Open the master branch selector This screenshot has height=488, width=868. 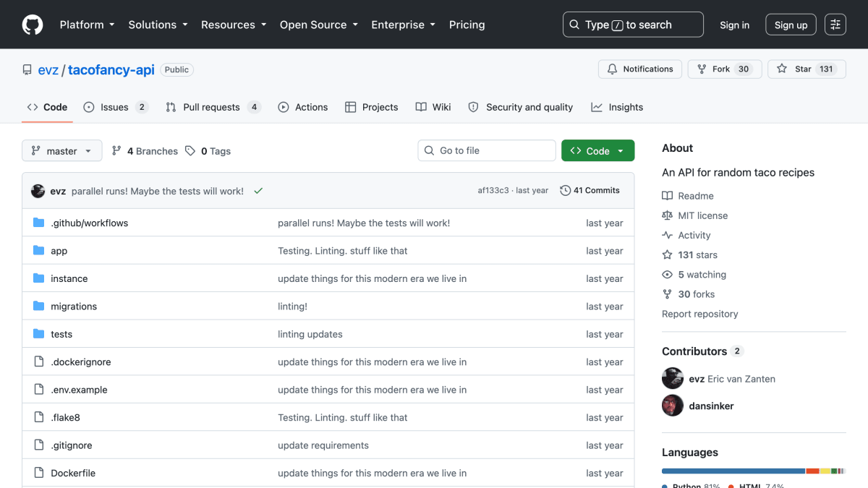(62, 151)
